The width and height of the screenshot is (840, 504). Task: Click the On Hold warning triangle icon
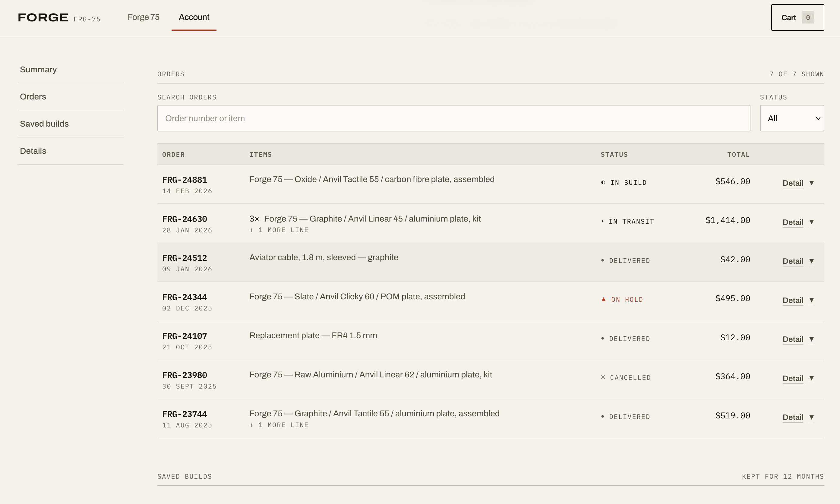tap(604, 299)
